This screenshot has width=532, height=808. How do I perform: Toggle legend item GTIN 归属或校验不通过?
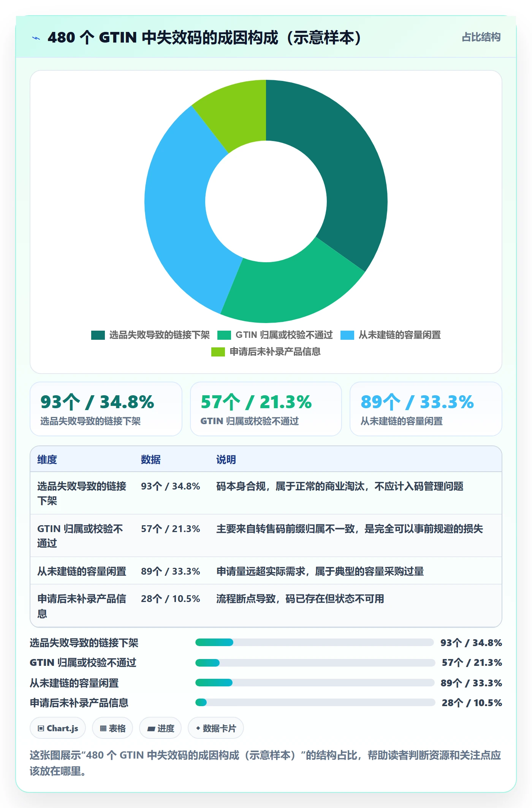(275, 335)
